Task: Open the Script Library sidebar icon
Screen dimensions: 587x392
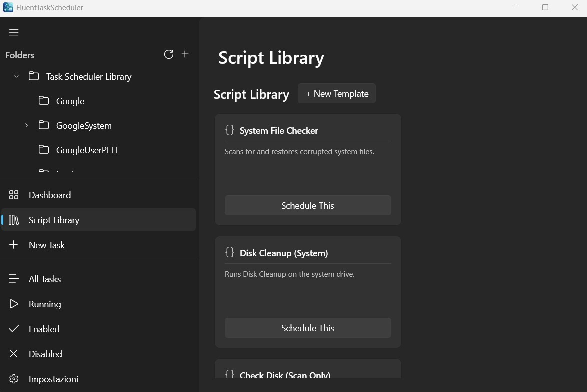Action: (x=14, y=220)
